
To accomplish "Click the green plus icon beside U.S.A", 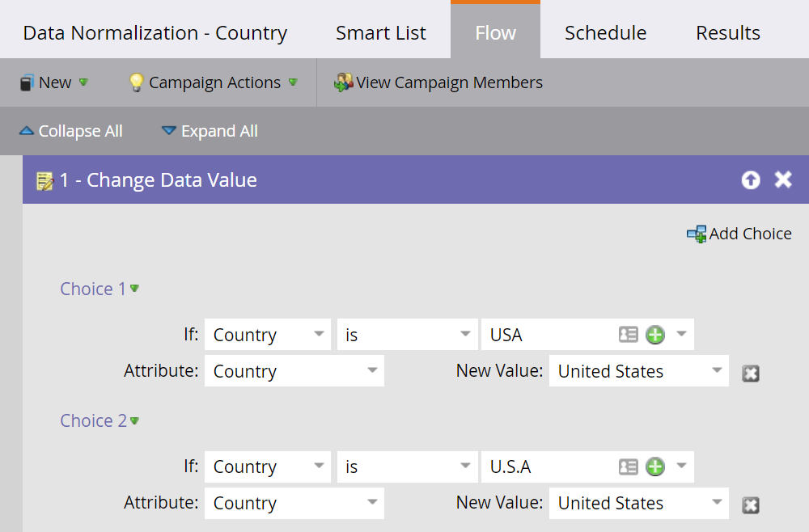I will (x=655, y=467).
